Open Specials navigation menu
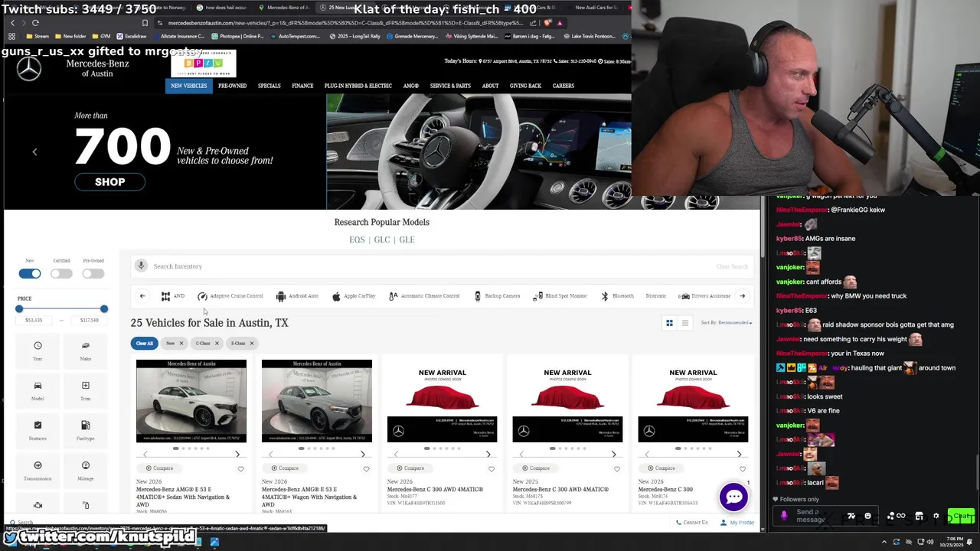Screen dimensions: 980x551 (x=269, y=86)
